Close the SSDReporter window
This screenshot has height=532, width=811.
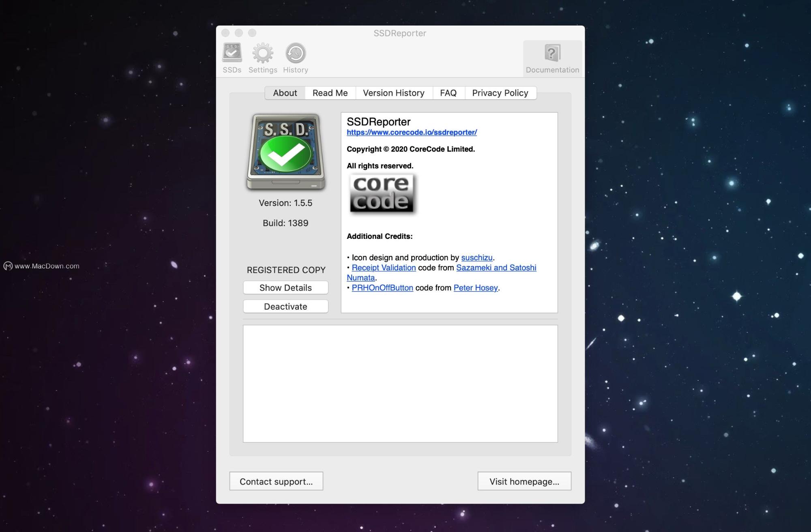point(225,33)
